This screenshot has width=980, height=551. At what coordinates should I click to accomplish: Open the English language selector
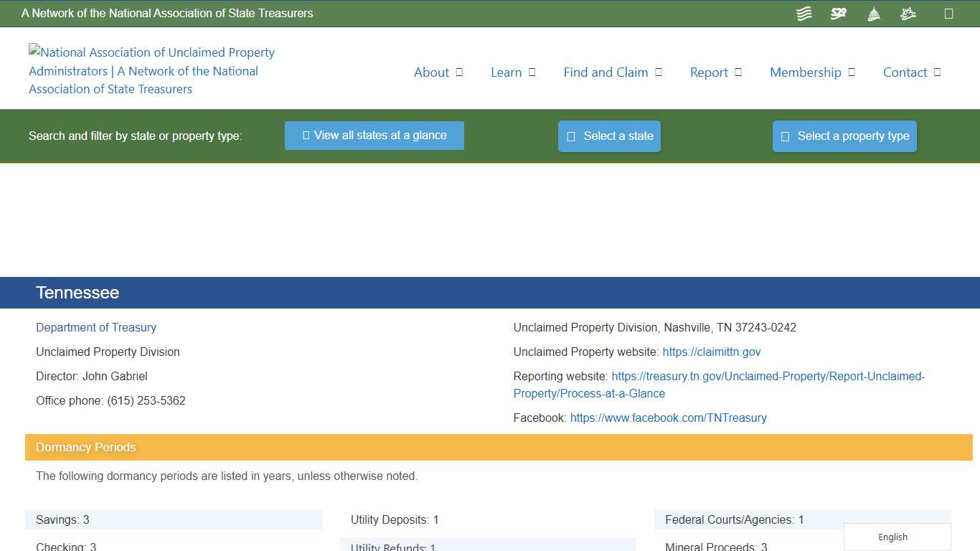pyautogui.click(x=892, y=537)
